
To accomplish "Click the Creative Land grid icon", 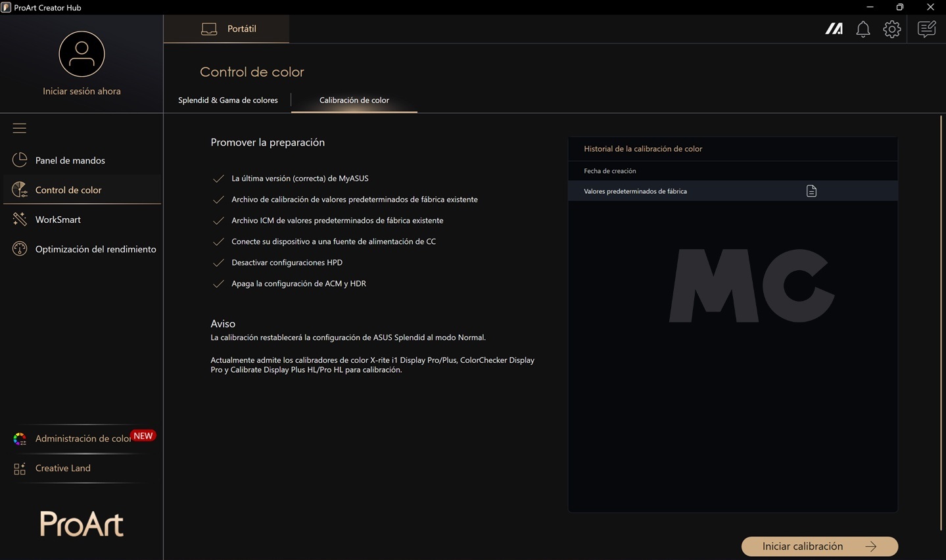I will point(20,468).
